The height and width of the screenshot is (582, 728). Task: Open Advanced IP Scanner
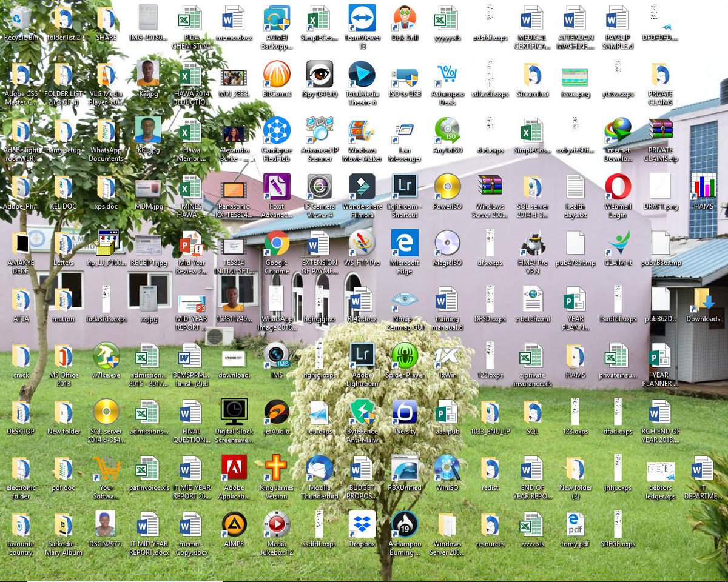point(319,130)
